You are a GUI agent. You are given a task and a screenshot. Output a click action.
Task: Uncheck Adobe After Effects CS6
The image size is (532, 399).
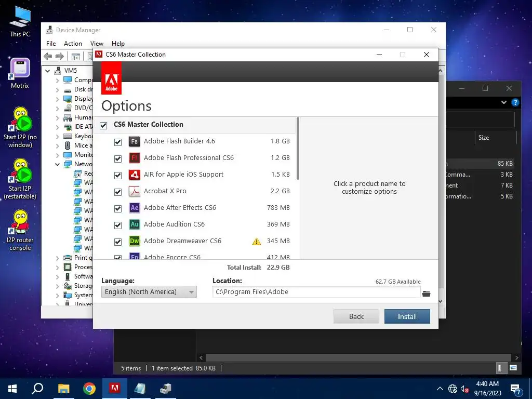click(x=118, y=209)
